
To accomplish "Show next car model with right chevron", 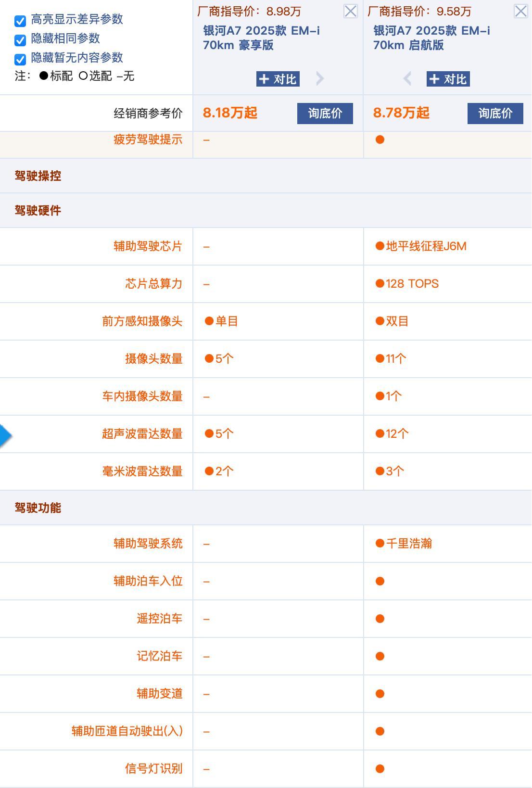I will click(320, 78).
